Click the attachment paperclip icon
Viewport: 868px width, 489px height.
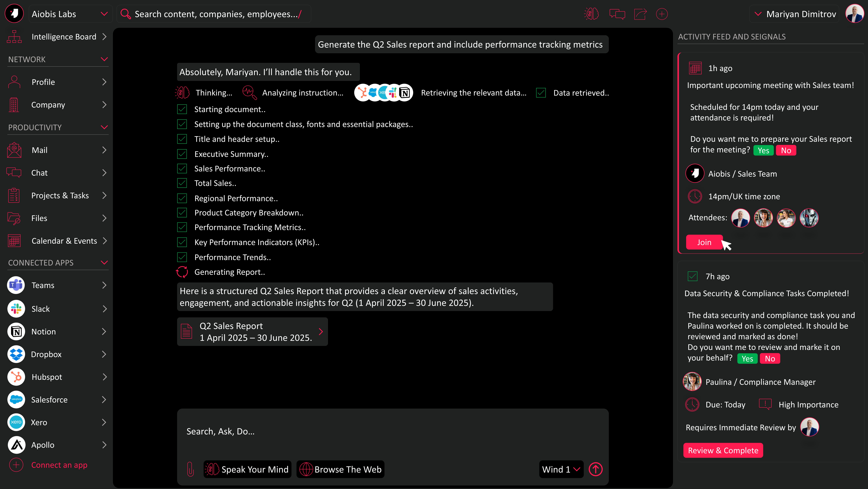tap(190, 469)
